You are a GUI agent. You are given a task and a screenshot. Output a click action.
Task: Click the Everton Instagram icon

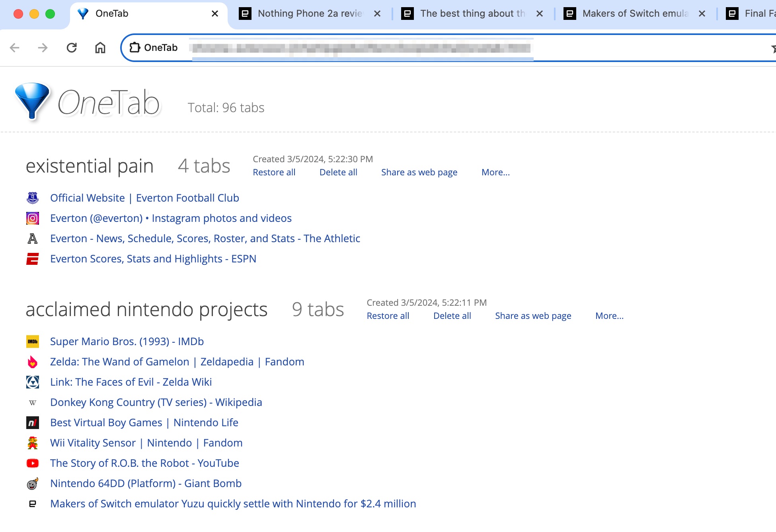tap(32, 218)
